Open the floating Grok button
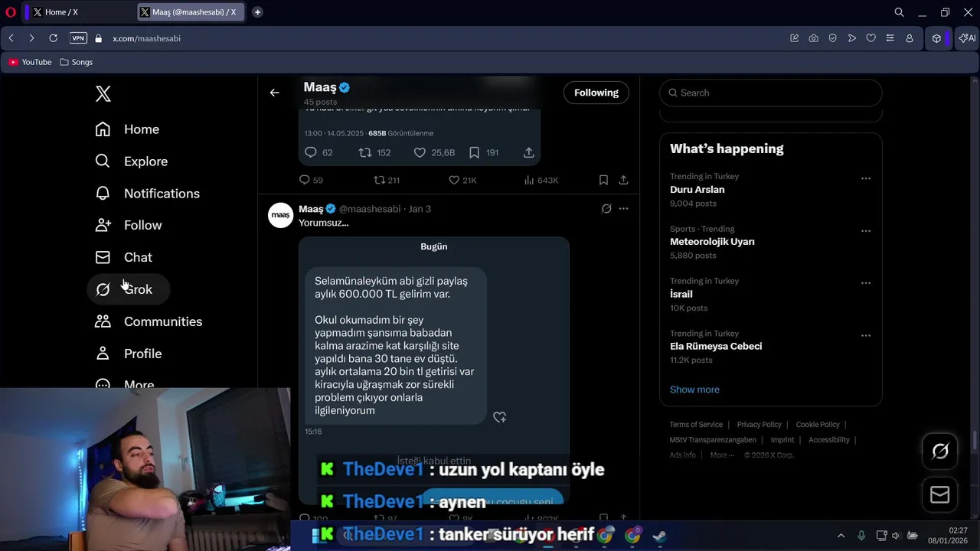The width and height of the screenshot is (980, 551). pos(940,452)
